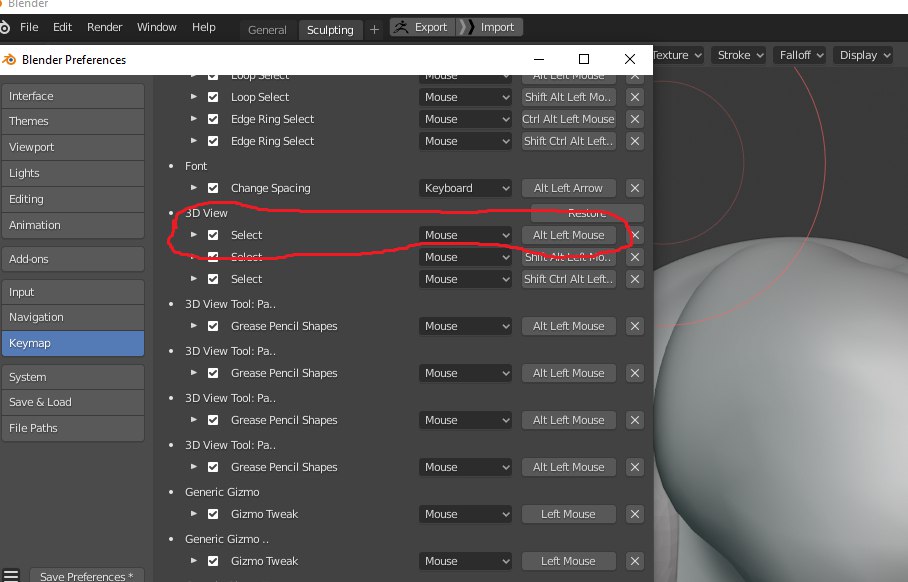Open the File menu

pyautogui.click(x=29, y=27)
